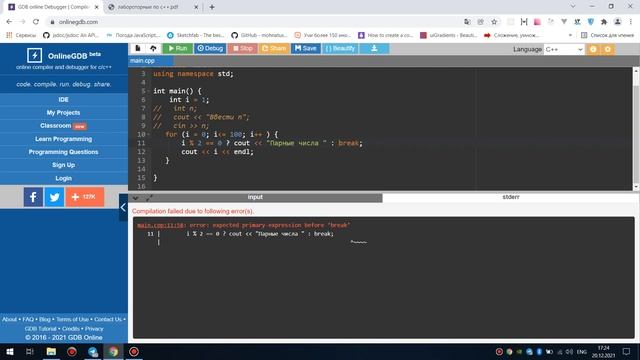Collapse the sidebar with the left chevron
The width and height of the screenshot is (640, 360).
[x=123, y=207]
